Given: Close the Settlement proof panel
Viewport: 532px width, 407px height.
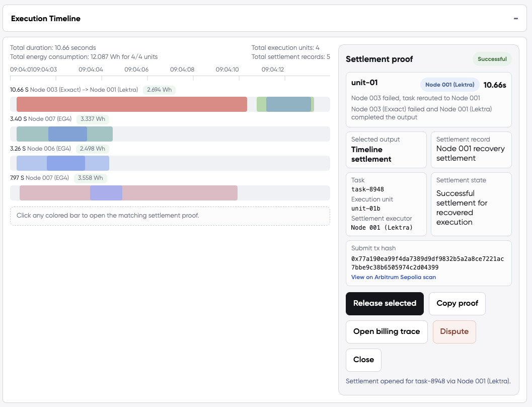Looking at the screenshot, I should 363,360.
